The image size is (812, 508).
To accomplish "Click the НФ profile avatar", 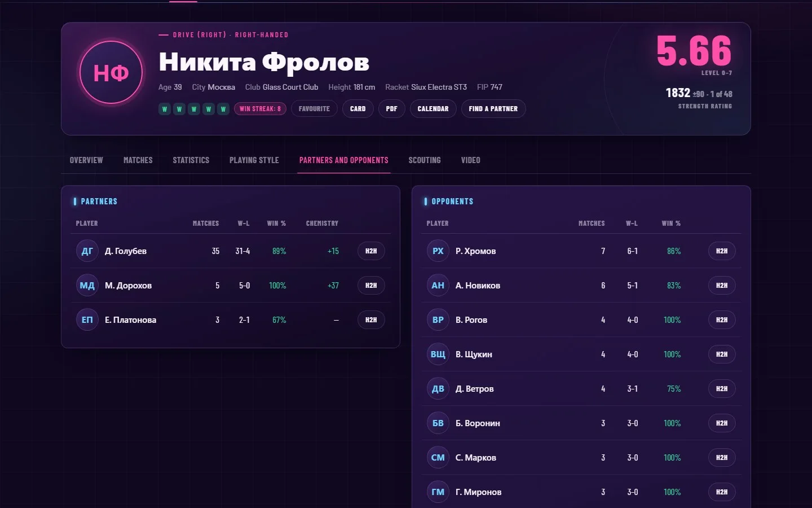I will [111, 72].
